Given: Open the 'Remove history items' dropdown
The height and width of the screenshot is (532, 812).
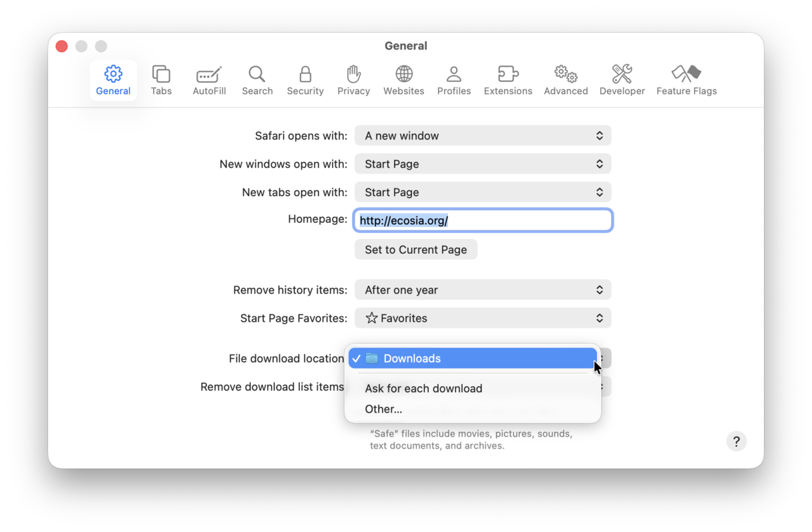Looking at the screenshot, I should 483,290.
